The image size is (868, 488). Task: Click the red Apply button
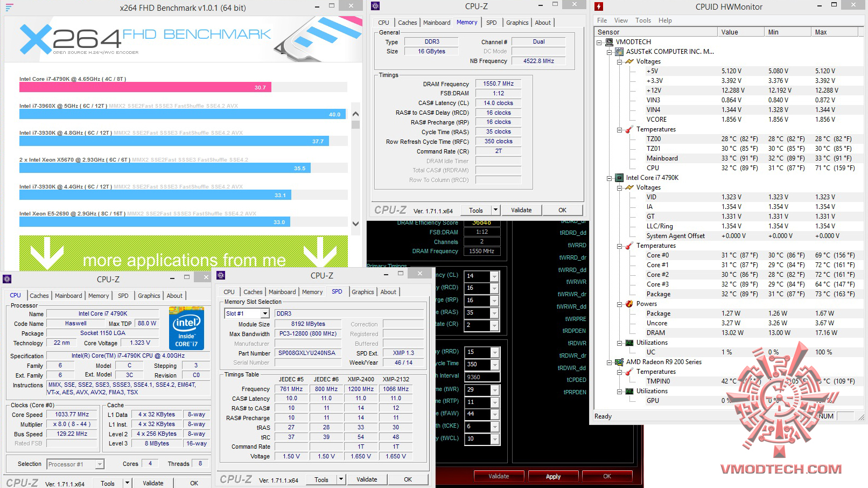pyautogui.click(x=553, y=476)
